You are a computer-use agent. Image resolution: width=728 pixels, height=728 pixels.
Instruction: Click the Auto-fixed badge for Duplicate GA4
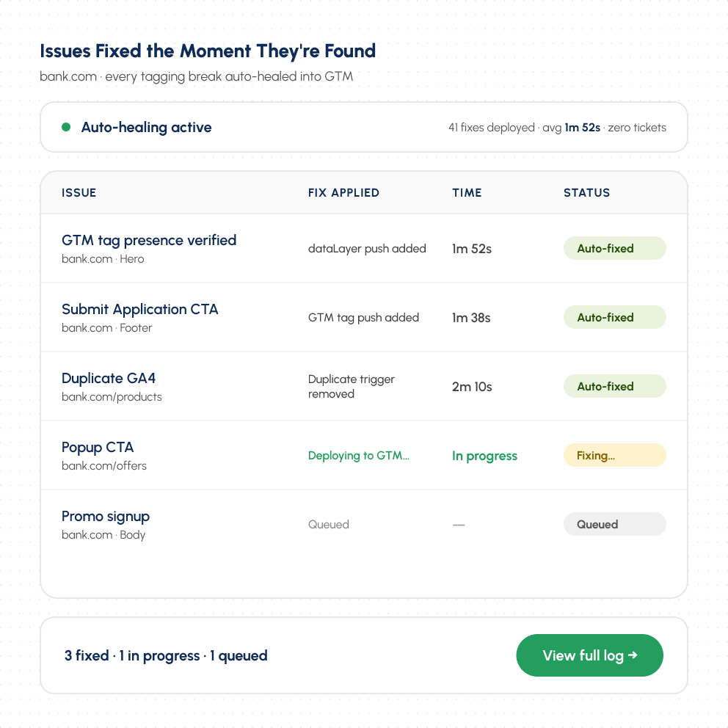click(615, 386)
